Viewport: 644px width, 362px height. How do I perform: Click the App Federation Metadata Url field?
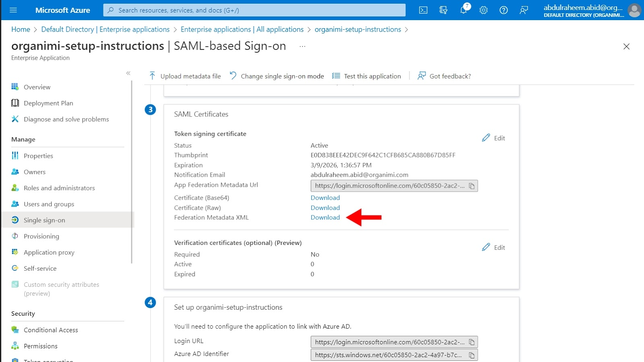point(394,186)
